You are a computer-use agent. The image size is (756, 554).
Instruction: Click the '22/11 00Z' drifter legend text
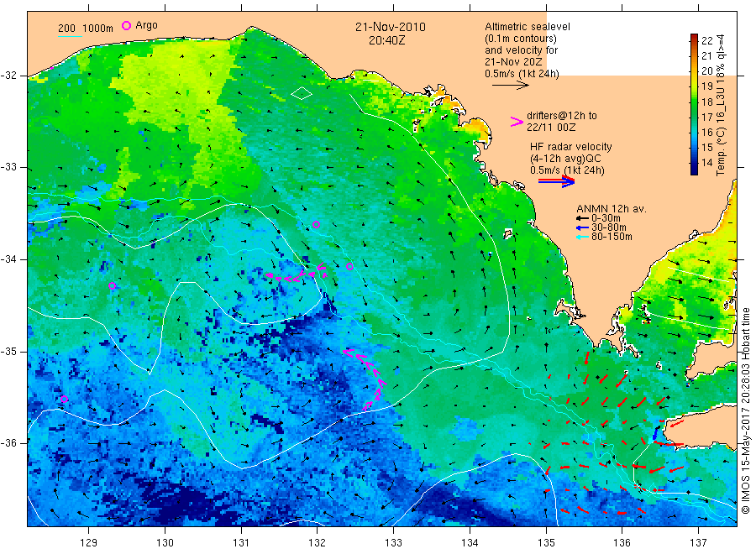551,128
